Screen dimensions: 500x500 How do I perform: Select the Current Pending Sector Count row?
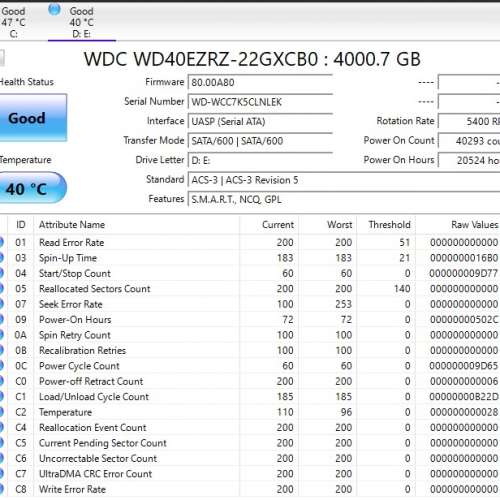(x=250, y=443)
